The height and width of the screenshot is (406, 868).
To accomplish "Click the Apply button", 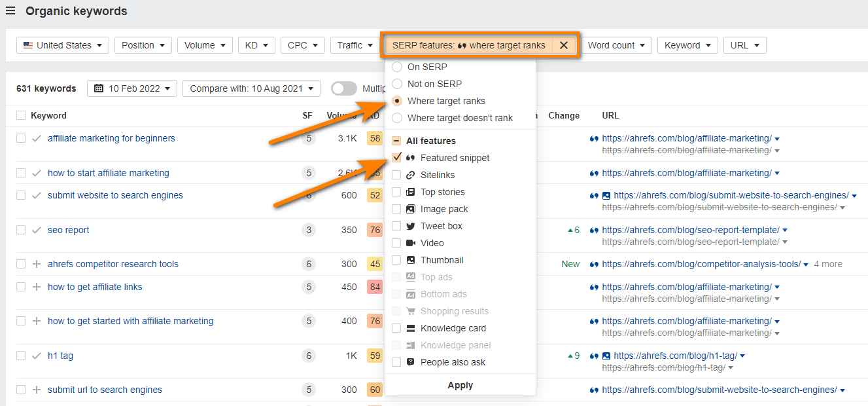I will coord(460,385).
